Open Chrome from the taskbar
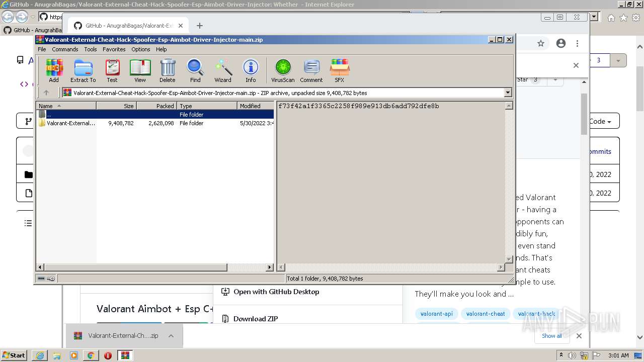Image resolution: width=644 pixels, height=362 pixels. [x=91, y=355]
